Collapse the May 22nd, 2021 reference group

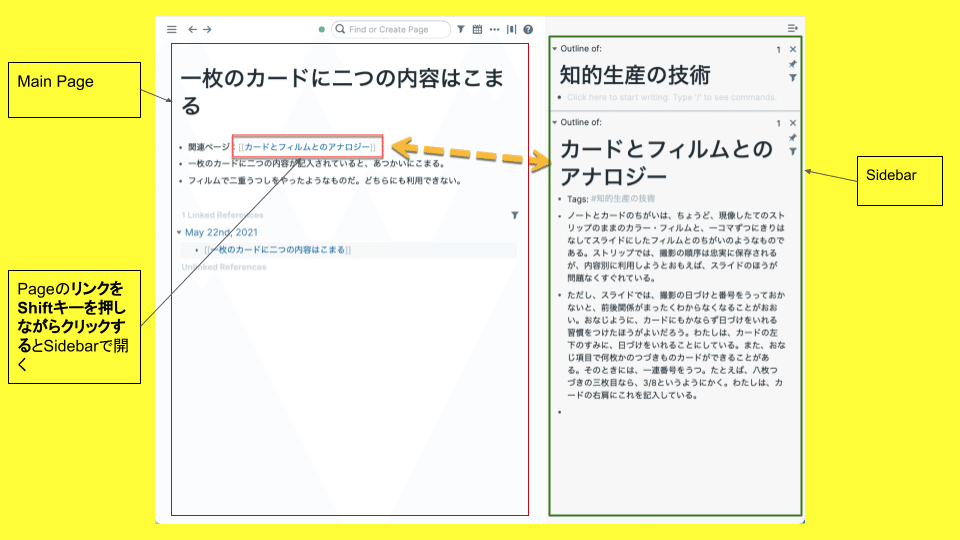[179, 232]
